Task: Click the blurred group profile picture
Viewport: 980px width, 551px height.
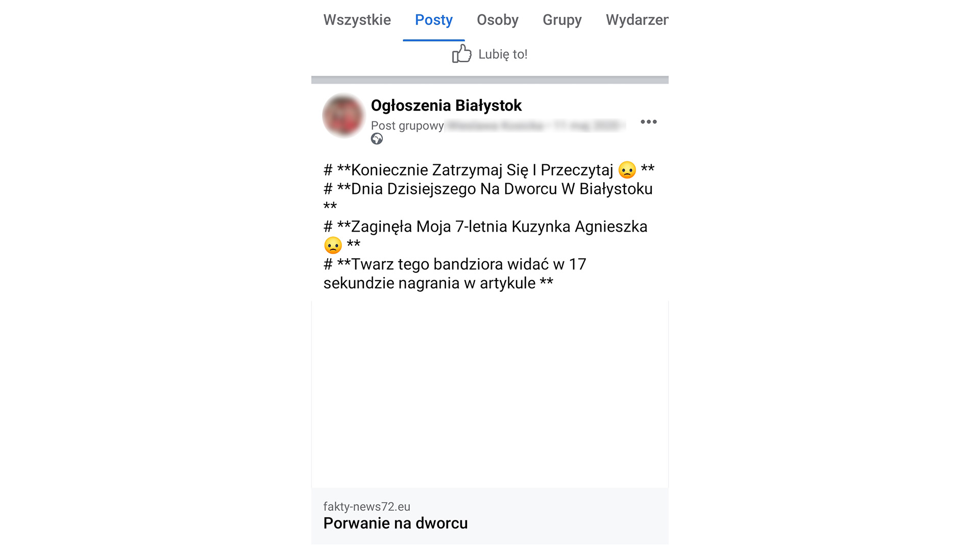Action: 344,115
